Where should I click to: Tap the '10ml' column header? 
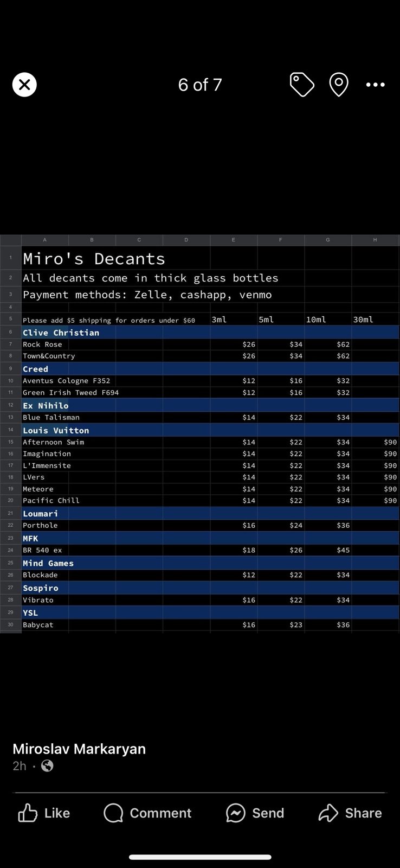[316, 320]
